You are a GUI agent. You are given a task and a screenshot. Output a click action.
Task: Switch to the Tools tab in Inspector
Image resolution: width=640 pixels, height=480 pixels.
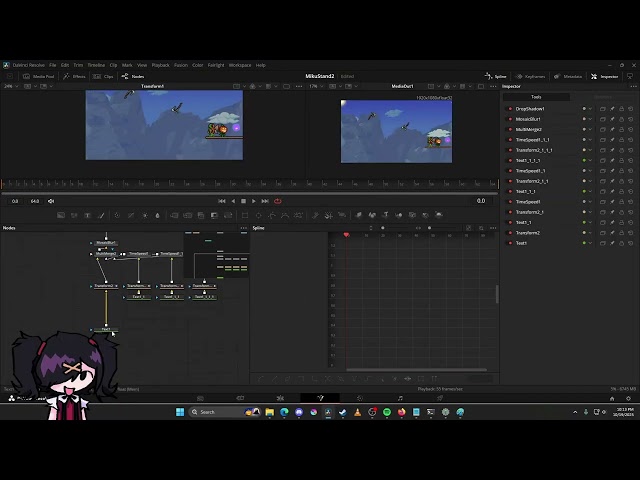[x=536, y=97]
